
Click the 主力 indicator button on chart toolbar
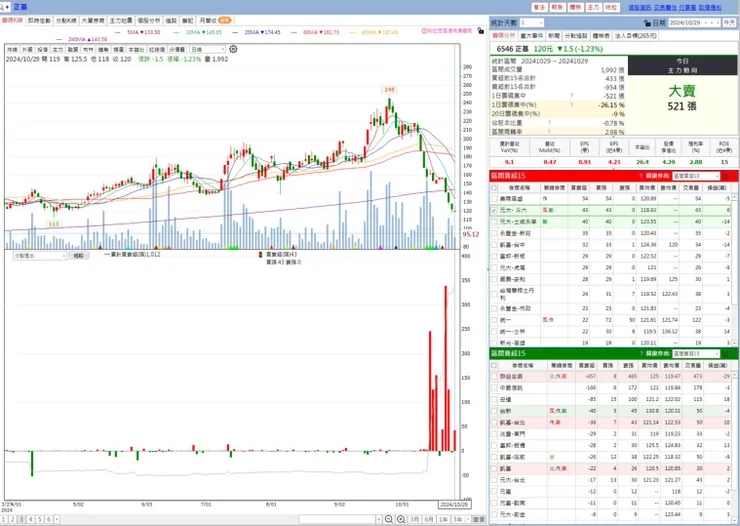pyautogui.click(x=58, y=50)
